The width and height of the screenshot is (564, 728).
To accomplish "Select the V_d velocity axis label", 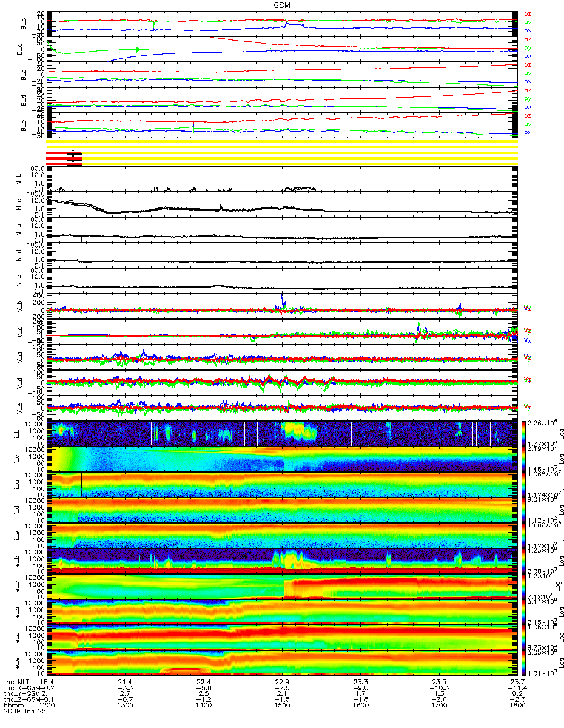I will point(19,383).
